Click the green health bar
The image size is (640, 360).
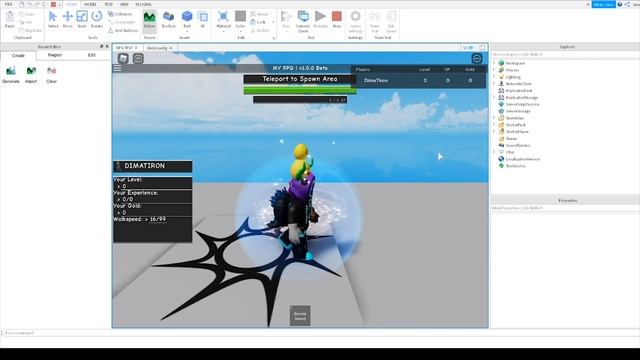click(300, 90)
